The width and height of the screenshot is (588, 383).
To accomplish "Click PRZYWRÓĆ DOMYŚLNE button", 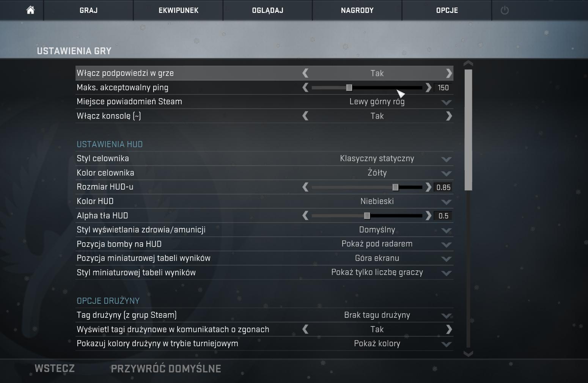I will [x=166, y=369].
